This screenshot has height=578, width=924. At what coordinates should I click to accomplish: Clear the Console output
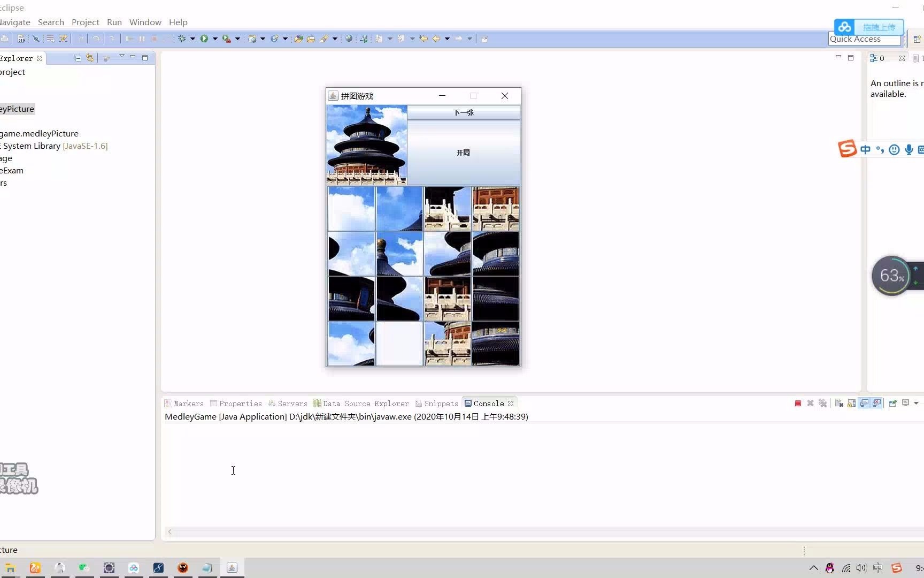838,403
